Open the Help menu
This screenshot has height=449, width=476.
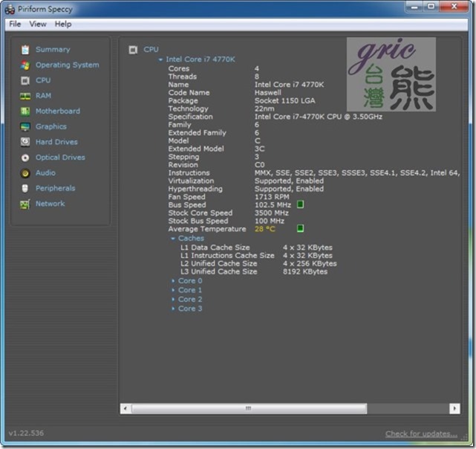[63, 24]
